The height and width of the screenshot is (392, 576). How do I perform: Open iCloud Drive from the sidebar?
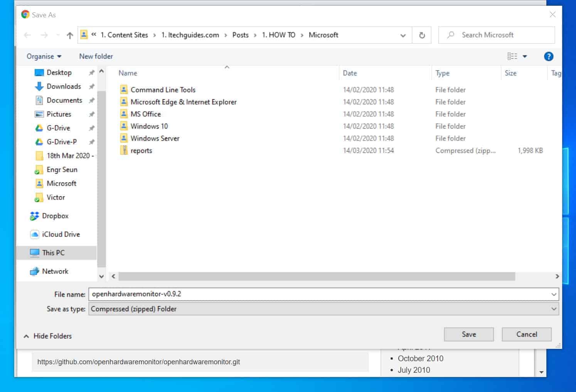tap(61, 234)
